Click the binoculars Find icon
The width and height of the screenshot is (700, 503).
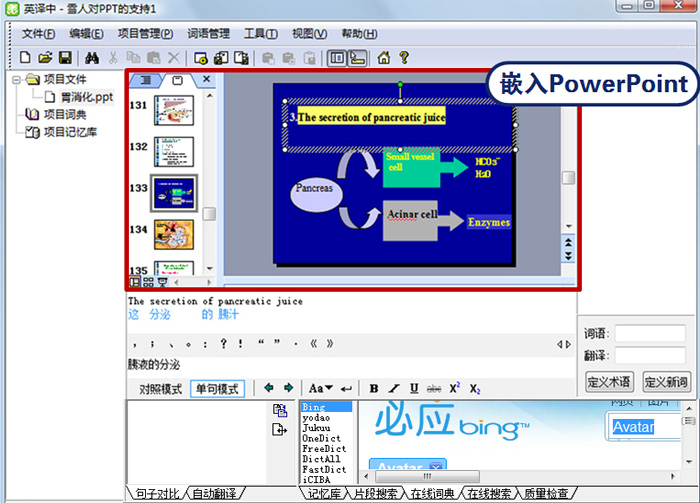point(89,58)
